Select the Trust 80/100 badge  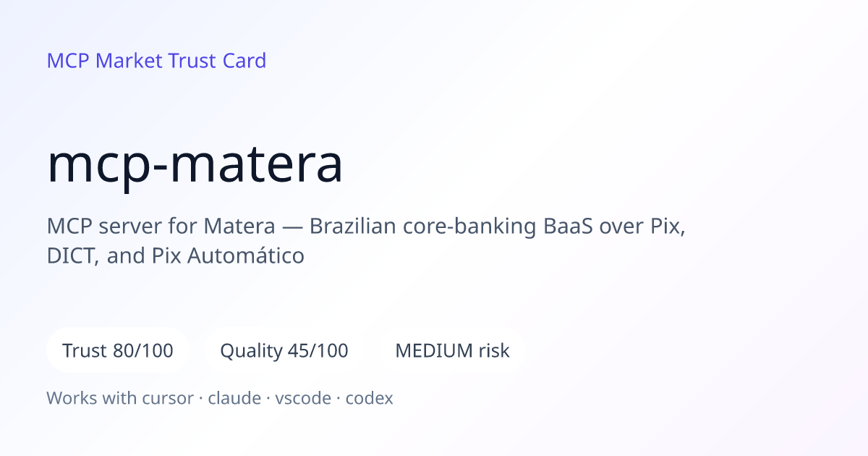(x=118, y=351)
